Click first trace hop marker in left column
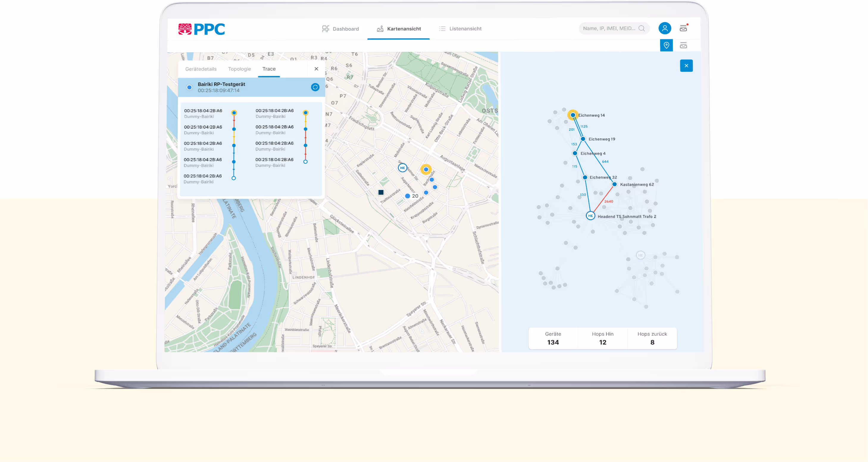Screen dimensions: 868x462 234,113
